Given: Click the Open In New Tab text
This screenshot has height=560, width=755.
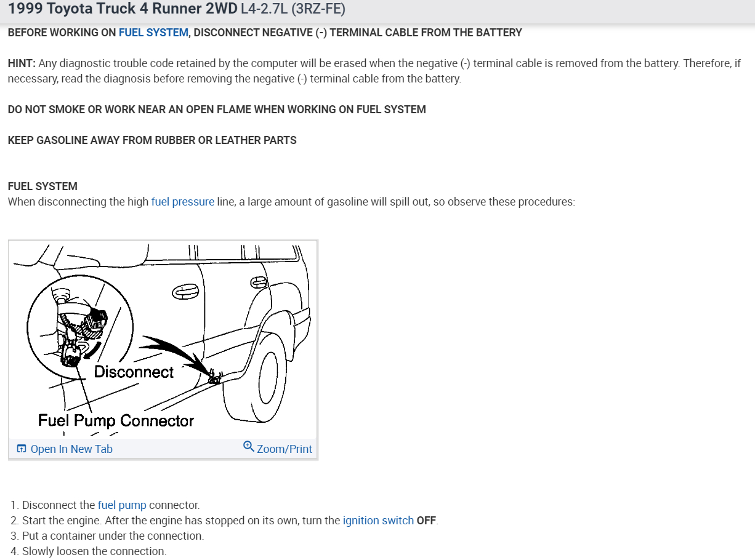Looking at the screenshot, I should 71,449.
